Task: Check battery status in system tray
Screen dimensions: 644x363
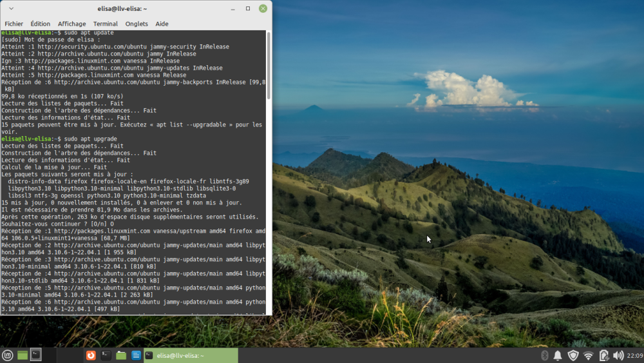Action: click(603, 355)
